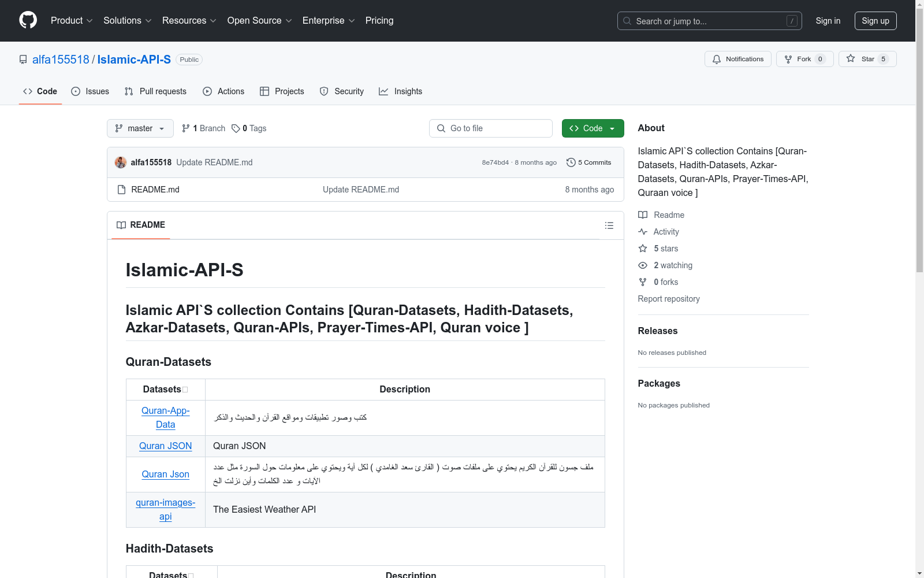Open the Issues tab
The image size is (924, 578).
pos(90,91)
